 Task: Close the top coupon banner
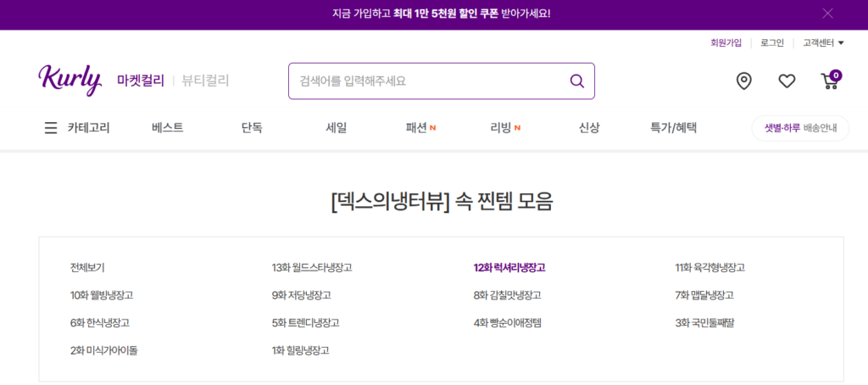pos(827,14)
